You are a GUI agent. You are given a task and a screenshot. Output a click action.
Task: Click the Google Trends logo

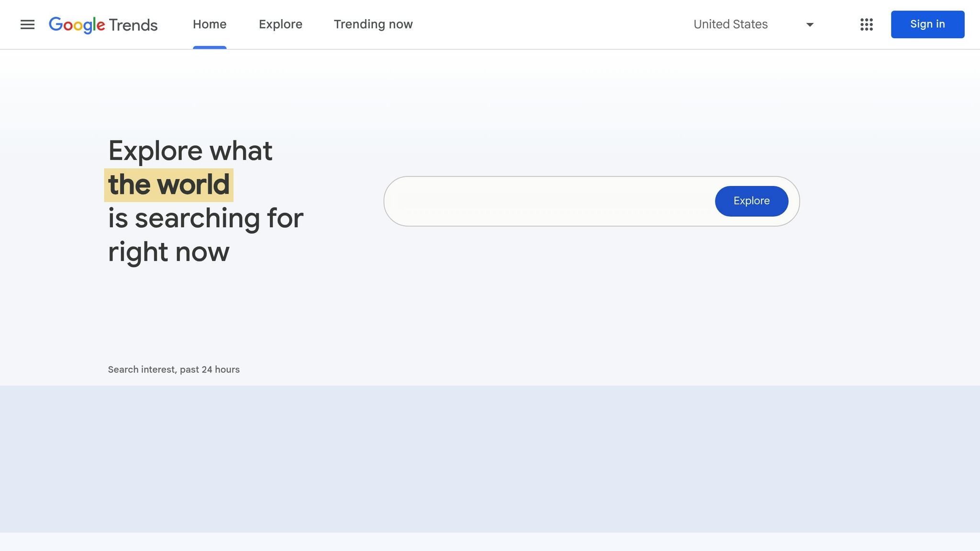[103, 24]
